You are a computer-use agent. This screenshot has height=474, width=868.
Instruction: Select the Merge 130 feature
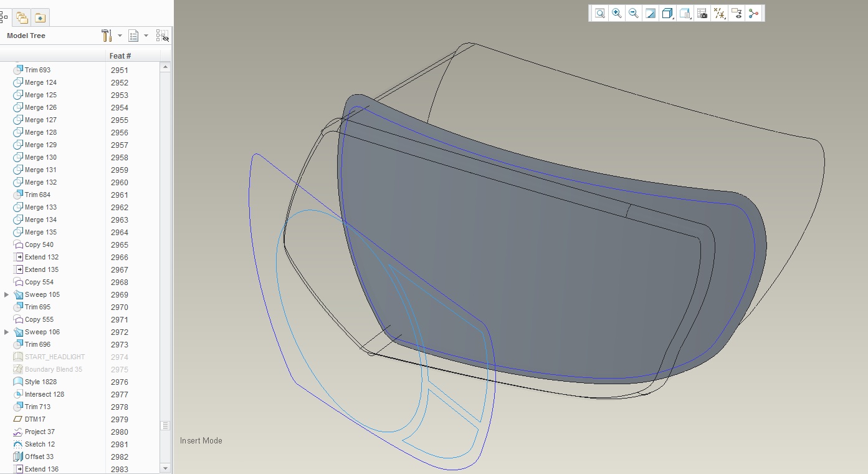point(35,157)
